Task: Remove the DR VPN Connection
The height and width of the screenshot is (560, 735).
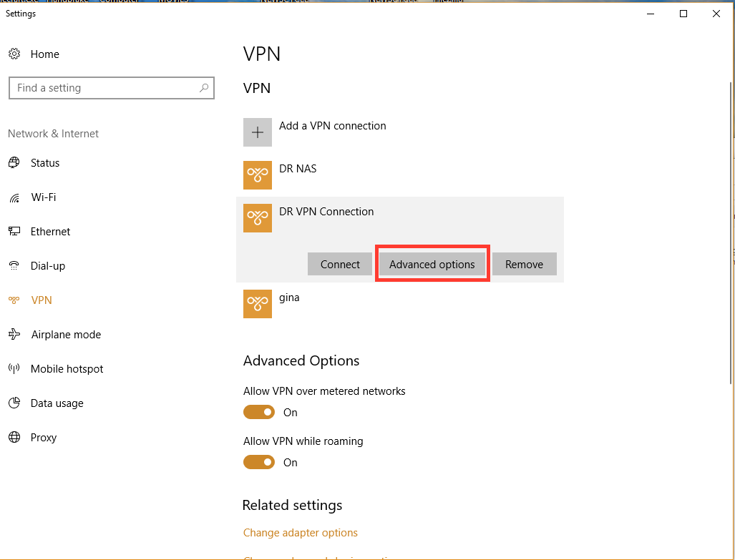Action: (x=524, y=265)
